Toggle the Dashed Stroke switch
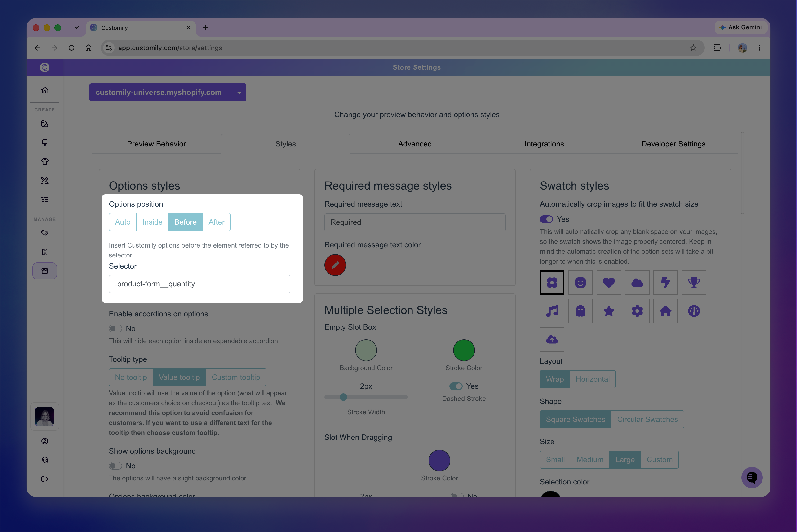Screen dimensions: 797x532 click(x=456, y=386)
